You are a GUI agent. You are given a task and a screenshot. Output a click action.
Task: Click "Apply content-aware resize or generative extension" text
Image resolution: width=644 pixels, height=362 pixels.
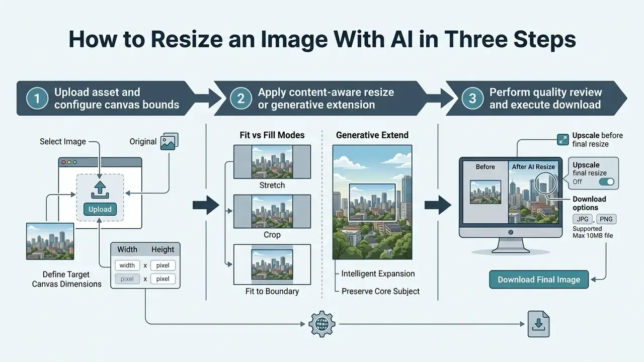coord(326,99)
